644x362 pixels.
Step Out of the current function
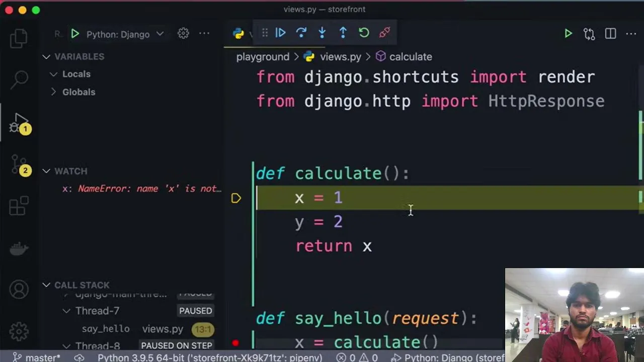(343, 33)
